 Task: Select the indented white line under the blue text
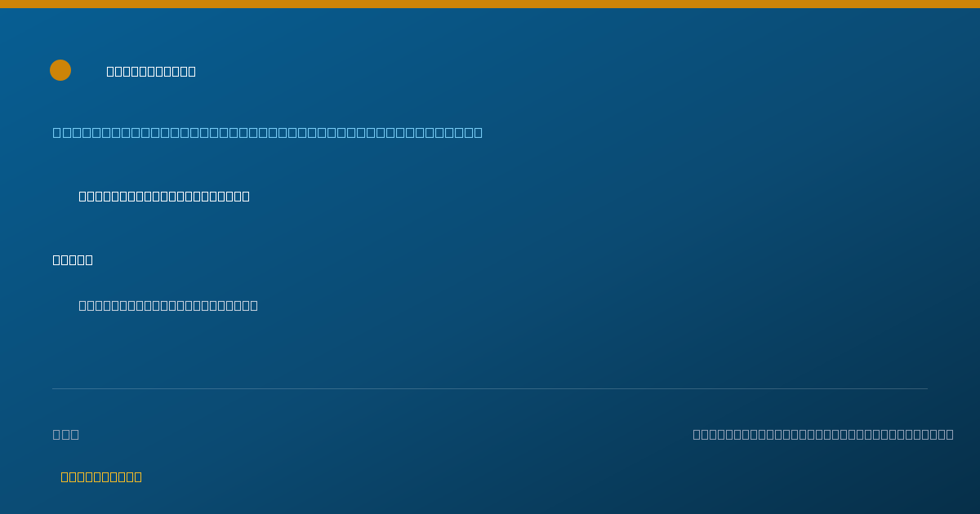point(164,196)
